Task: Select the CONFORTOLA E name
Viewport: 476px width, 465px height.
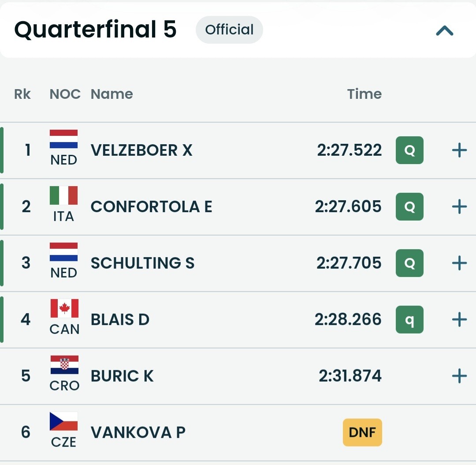Action: [151, 206]
